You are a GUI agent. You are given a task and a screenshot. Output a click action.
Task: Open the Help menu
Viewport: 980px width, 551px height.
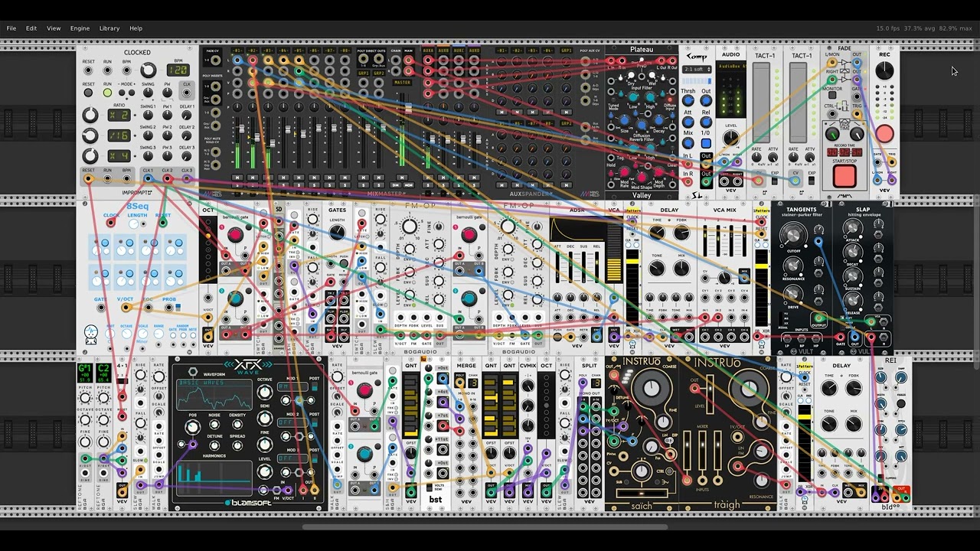tap(136, 28)
